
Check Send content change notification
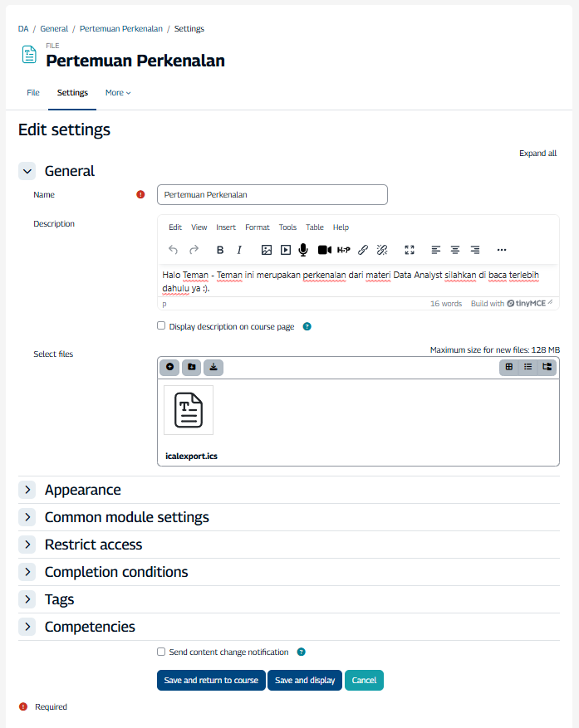161,652
